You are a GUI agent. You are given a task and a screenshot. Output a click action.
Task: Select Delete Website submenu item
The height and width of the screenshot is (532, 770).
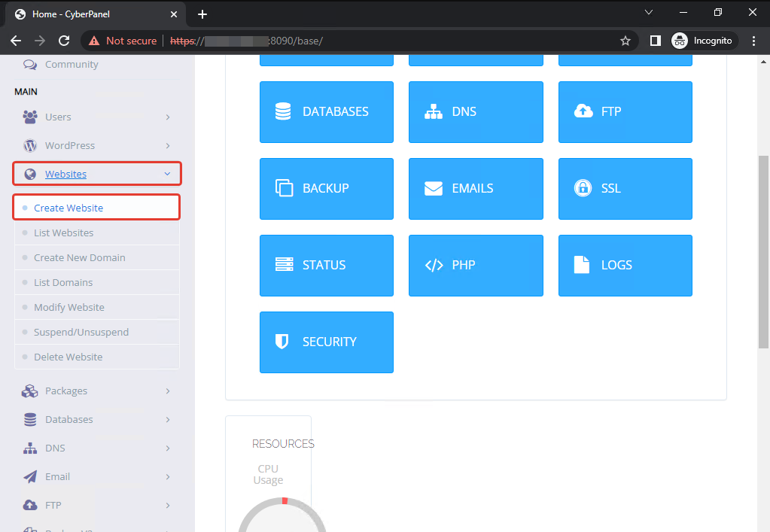(97, 357)
